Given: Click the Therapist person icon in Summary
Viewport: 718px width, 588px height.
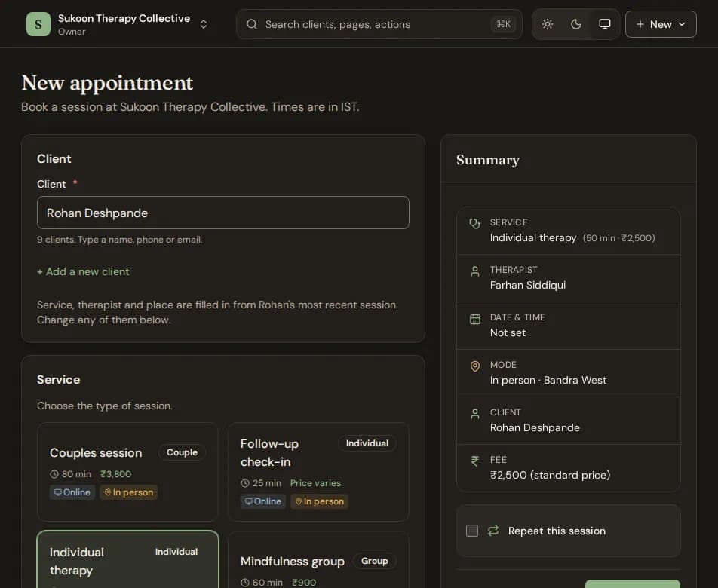Looking at the screenshot, I should [475, 271].
